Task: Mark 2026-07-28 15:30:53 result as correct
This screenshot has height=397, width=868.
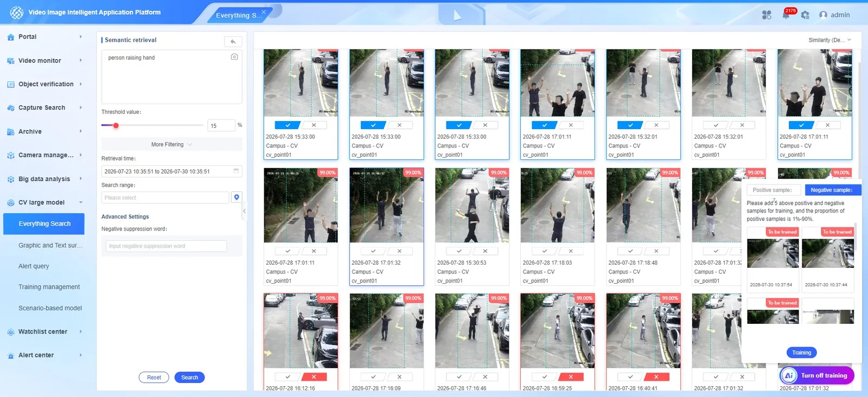Action: pos(459,251)
